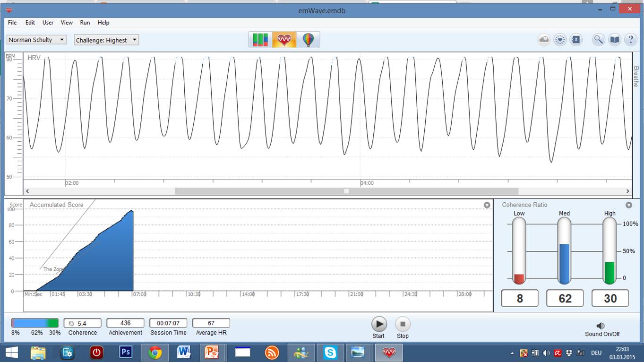
Task: Click the Med ratio value 62 box
Action: pos(565,298)
